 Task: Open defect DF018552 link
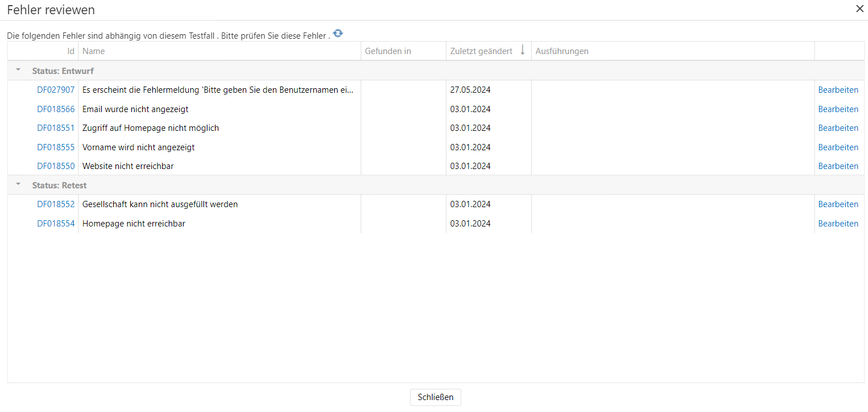pyautogui.click(x=56, y=204)
